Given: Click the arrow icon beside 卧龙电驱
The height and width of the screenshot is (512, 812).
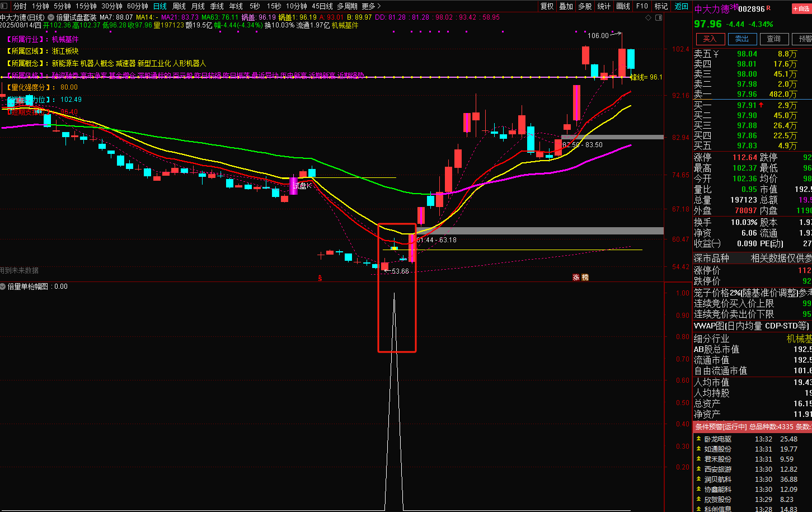Looking at the screenshot, I should [698, 439].
